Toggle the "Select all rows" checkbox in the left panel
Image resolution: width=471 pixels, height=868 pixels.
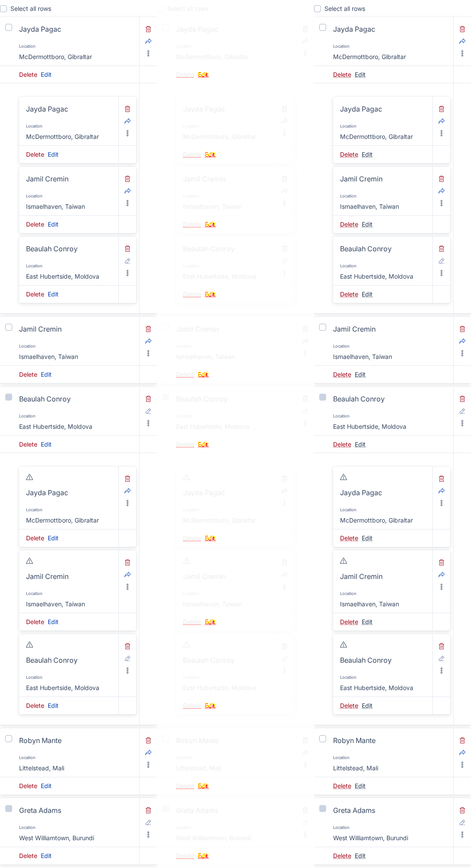tap(3, 9)
